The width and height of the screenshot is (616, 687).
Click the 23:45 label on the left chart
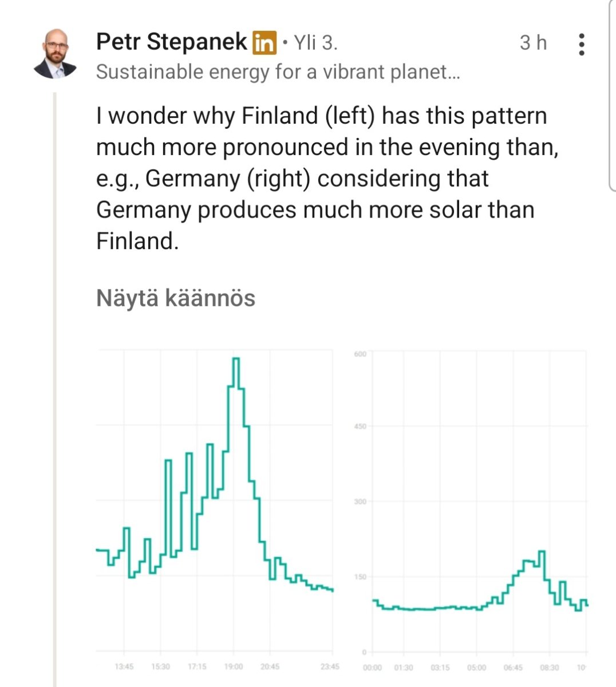tap(330, 667)
